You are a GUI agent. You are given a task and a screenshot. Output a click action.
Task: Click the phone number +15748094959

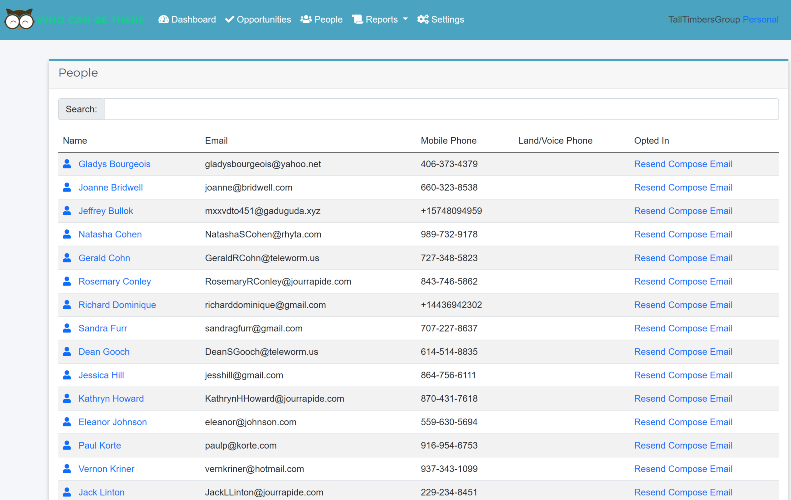tap(451, 211)
